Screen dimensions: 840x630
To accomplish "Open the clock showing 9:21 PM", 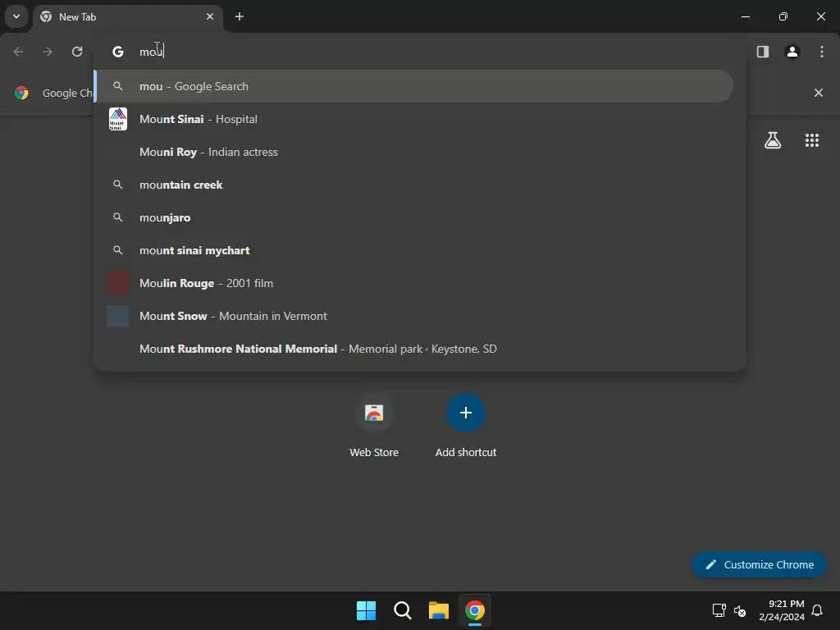I will point(782,610).
